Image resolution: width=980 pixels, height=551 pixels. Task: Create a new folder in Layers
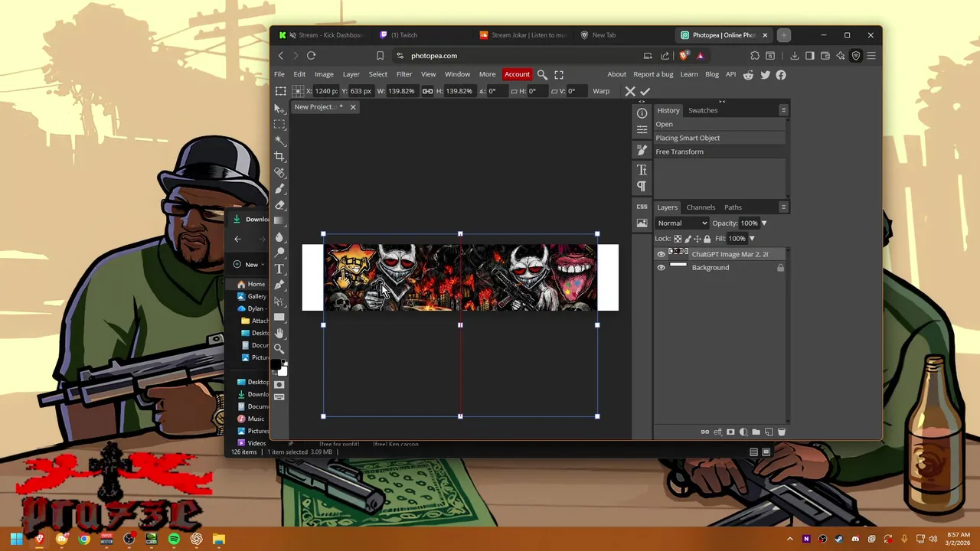pos(756,432)
